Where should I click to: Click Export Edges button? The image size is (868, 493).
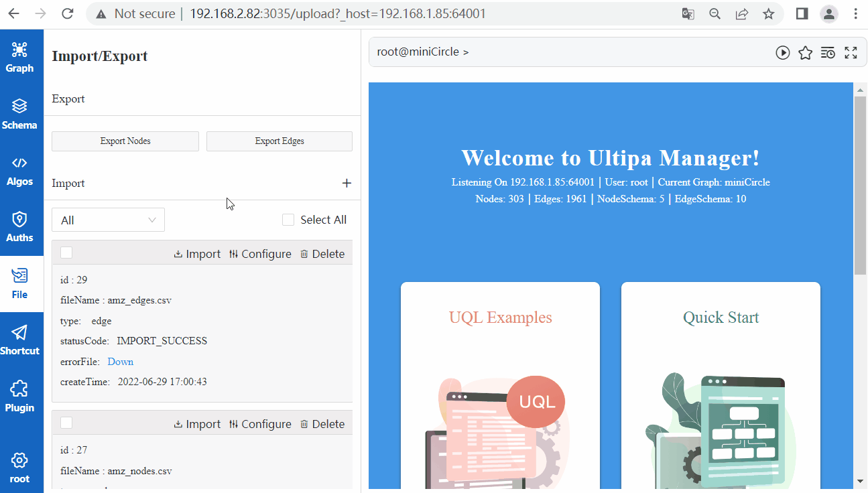tap(280, 141)
